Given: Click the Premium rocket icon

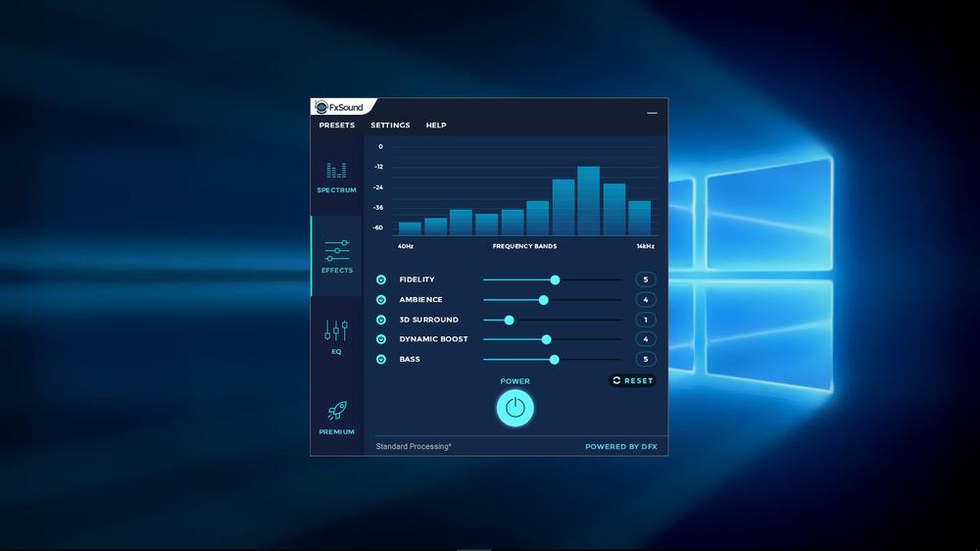Looking at the screenshot, I should point(337,411).
